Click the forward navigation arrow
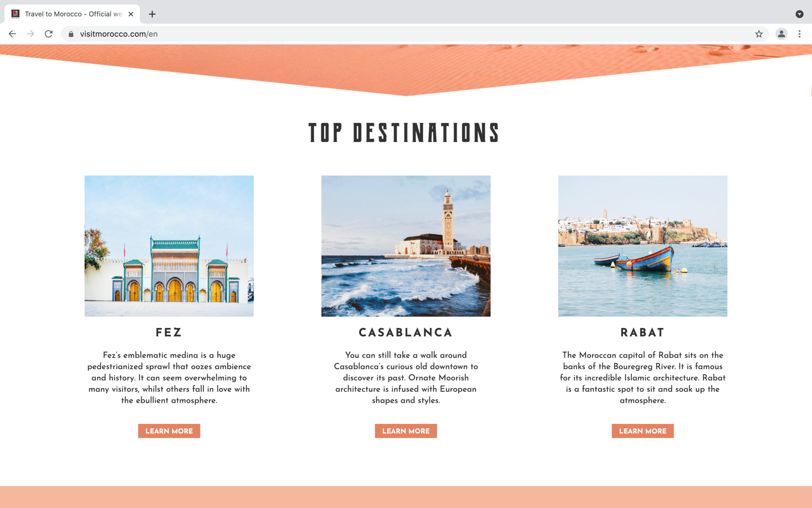812x508 pixels. 31,34
